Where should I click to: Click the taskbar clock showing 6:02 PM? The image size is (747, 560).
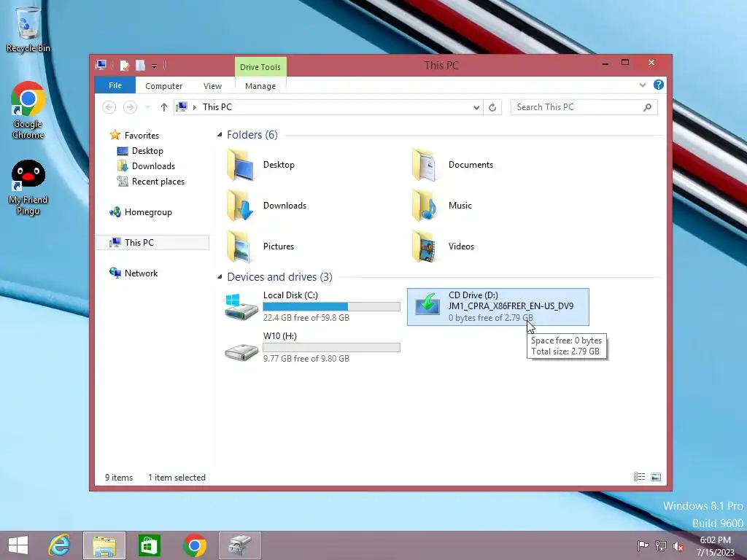pos(715,546)
